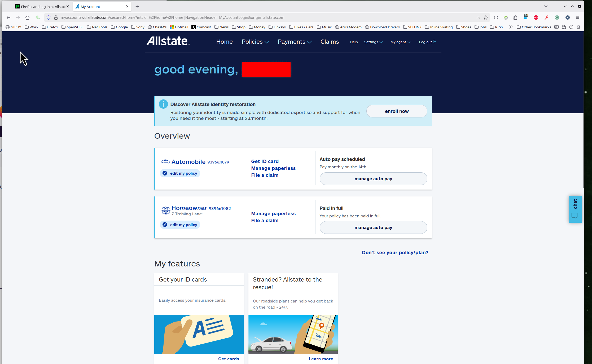Expand the Payments dropdown
Image resolution: width=592 pixels, height=364 pixels.
pos(294,42)
